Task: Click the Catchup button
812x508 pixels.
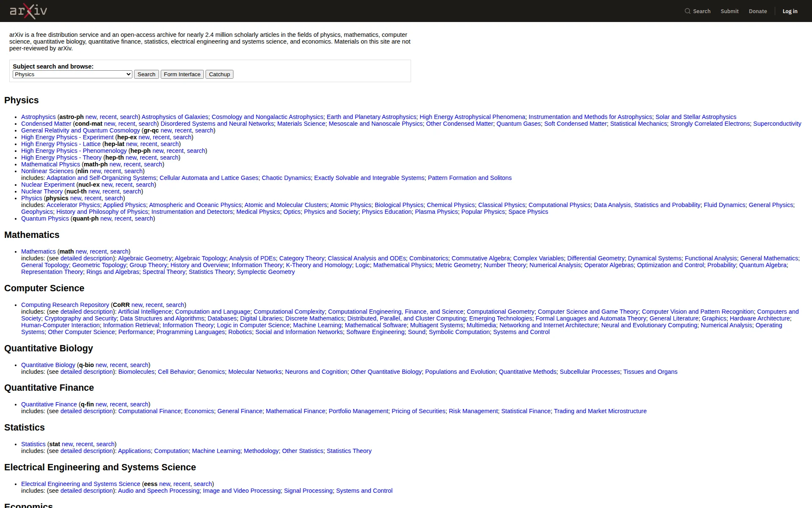Action: tap(219, 74)
